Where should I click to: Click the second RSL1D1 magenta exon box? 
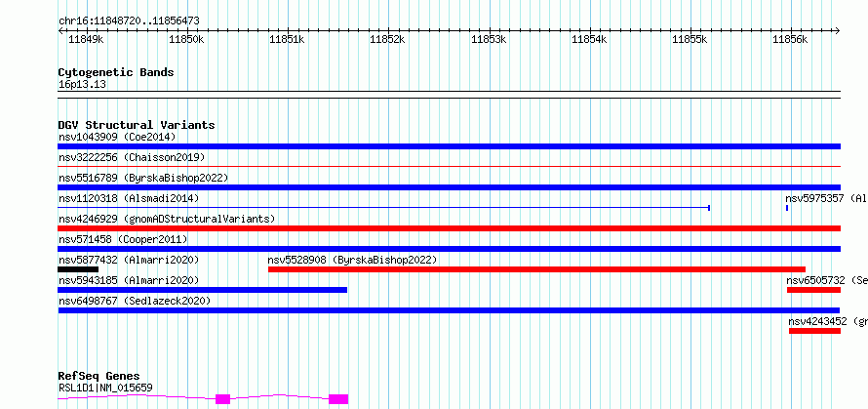pos(338,399)
